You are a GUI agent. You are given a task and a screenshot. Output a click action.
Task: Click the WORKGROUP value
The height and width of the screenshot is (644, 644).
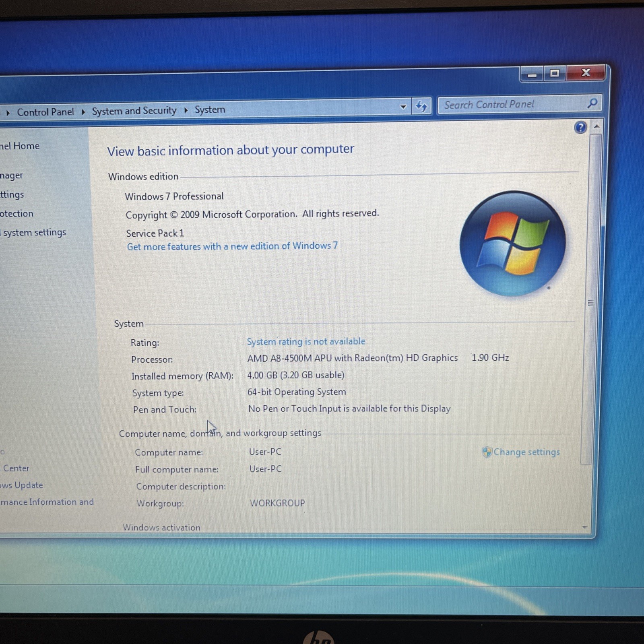[277, 503]
